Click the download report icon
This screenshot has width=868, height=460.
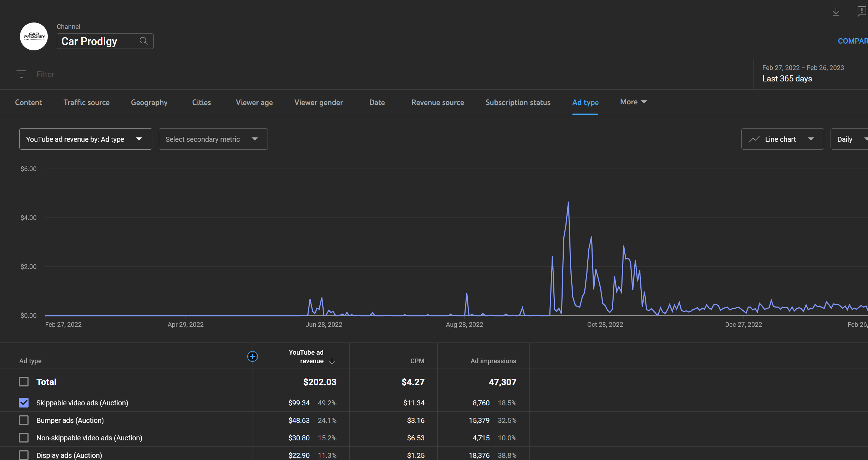(836, 12)
